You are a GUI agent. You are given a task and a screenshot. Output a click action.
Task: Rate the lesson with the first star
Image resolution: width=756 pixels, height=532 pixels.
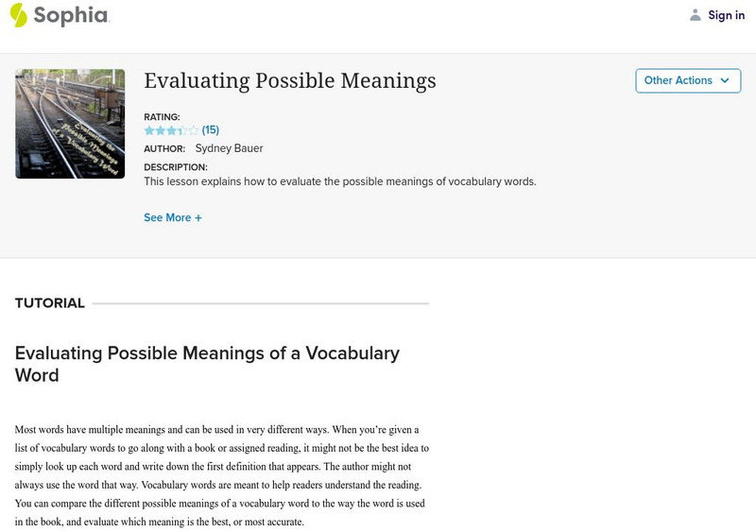pos(149,130)
